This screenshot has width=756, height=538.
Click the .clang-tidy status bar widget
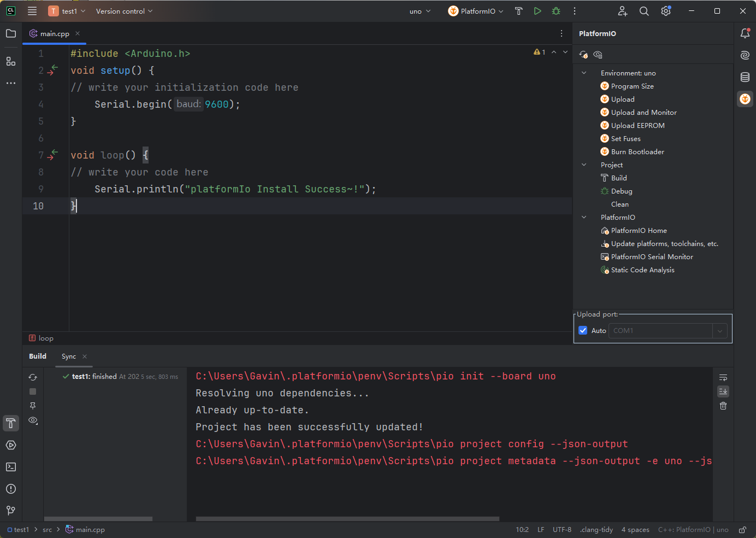click(596, 529)
